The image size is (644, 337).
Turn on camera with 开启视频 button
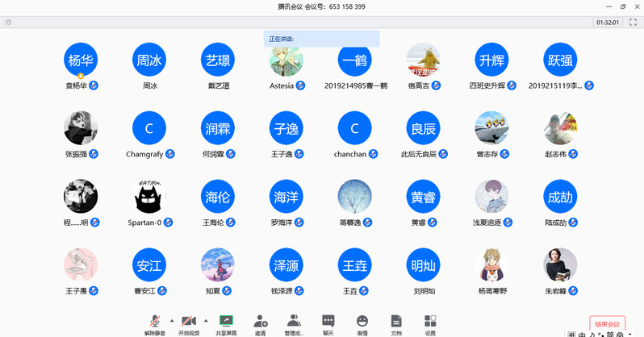coord(189,321)
